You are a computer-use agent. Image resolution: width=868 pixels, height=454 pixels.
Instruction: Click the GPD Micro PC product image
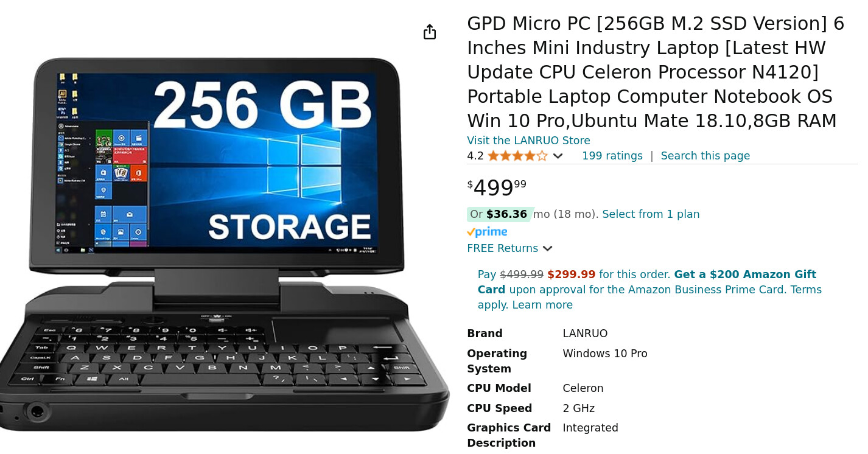click(224, 243)
